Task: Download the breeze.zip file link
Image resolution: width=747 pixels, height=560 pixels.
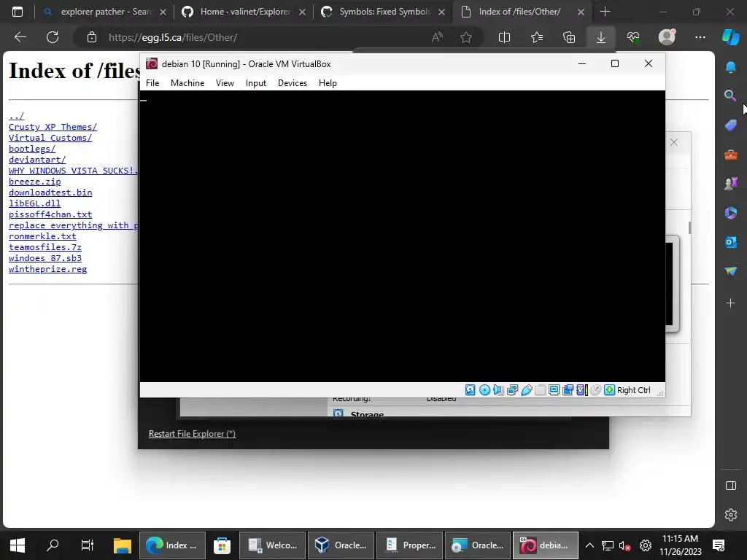Action: coord(35,182)
